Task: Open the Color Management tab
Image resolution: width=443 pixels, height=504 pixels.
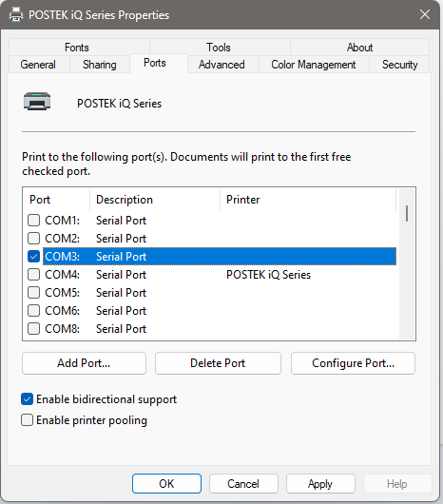Action: point(313,65)
